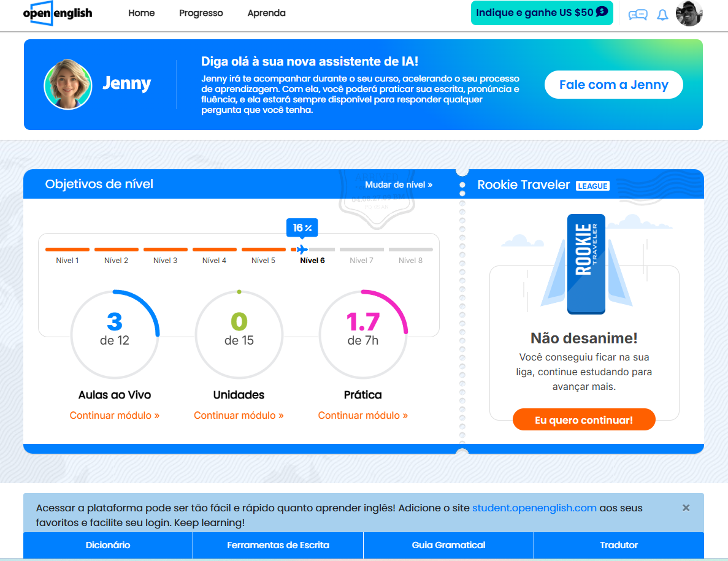
Task: Click the Diga olá à sua nova assistente heading
Action: (310, 61)
